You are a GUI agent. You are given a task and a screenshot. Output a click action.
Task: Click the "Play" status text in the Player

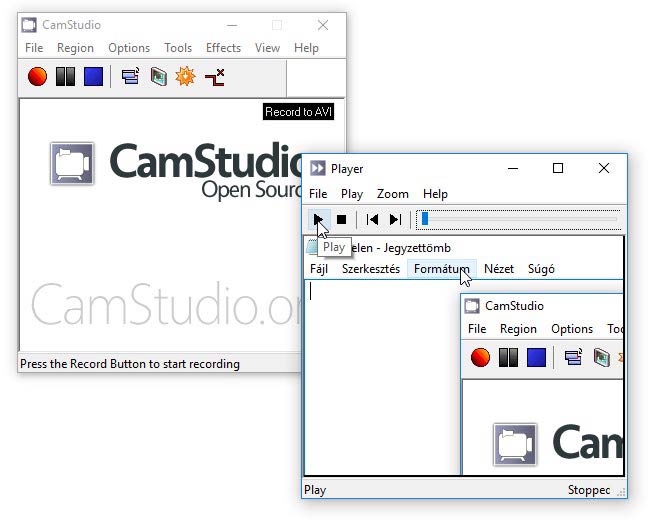coord(315,490)
